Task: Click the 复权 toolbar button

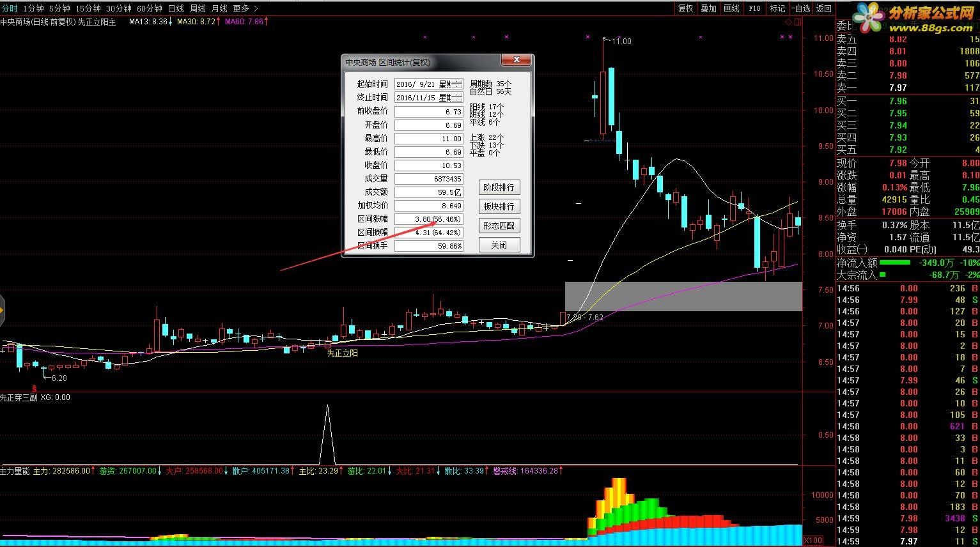Action: click(685, 8)
